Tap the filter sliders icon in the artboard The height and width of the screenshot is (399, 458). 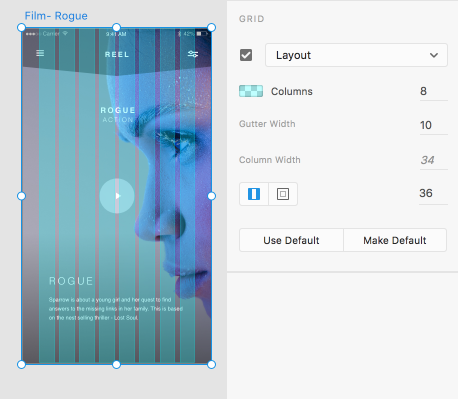tap(193, 54)
